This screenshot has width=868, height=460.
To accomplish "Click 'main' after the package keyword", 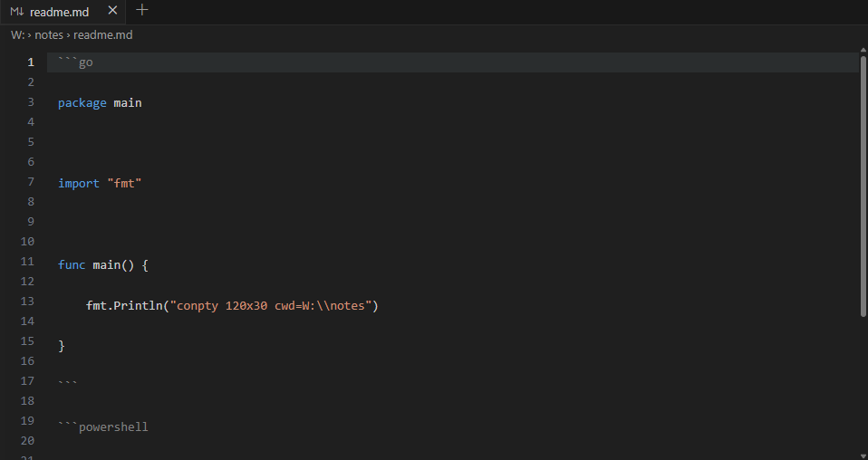I will pyautogui.click(x=128, y=103).
